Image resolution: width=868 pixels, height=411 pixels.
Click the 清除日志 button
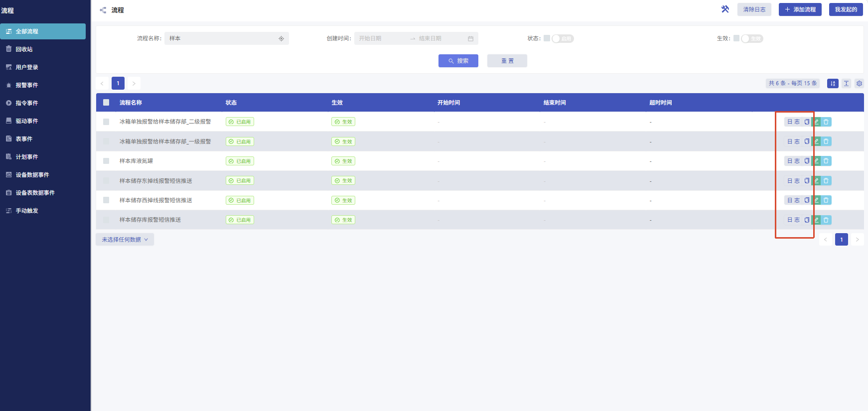pos(754,9)
